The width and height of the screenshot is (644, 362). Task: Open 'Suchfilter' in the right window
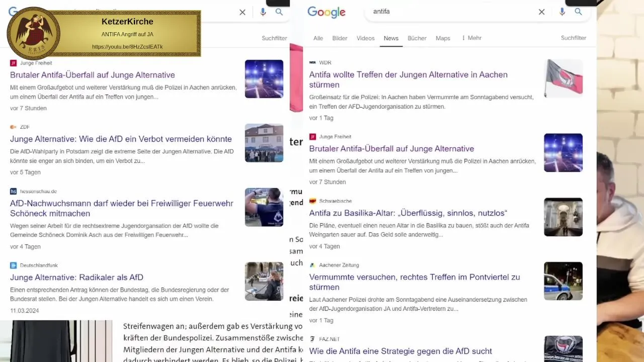click(x=574, y=38)
